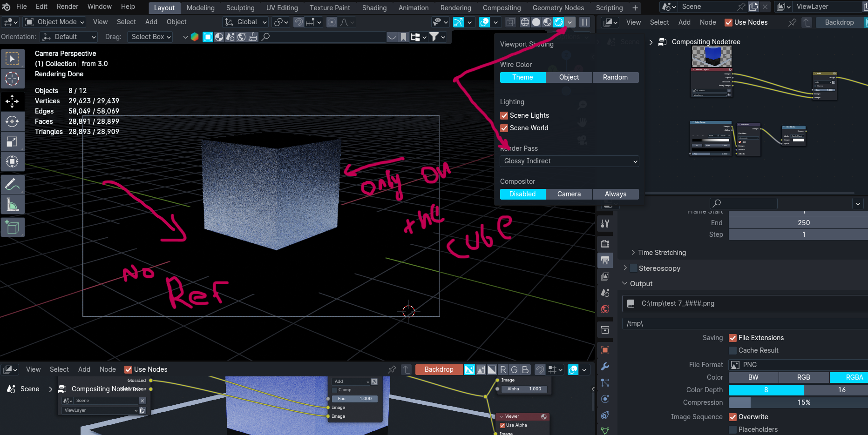This screenshot has width=868, height=435.
Task: Select the Add Cube tool
Action: pos(12,228)
